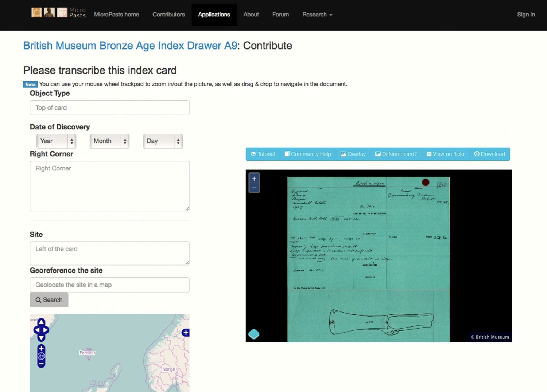Zoom in on the index card image
The height and width of the screenshot is (392, 547).
(254, 179)
